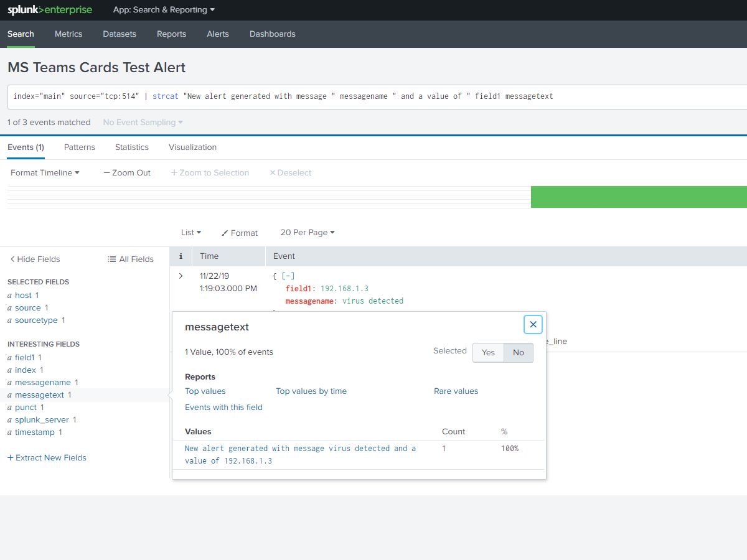747x560 pixels.
Task: Select the source field in sidebar
Action: 28,308
